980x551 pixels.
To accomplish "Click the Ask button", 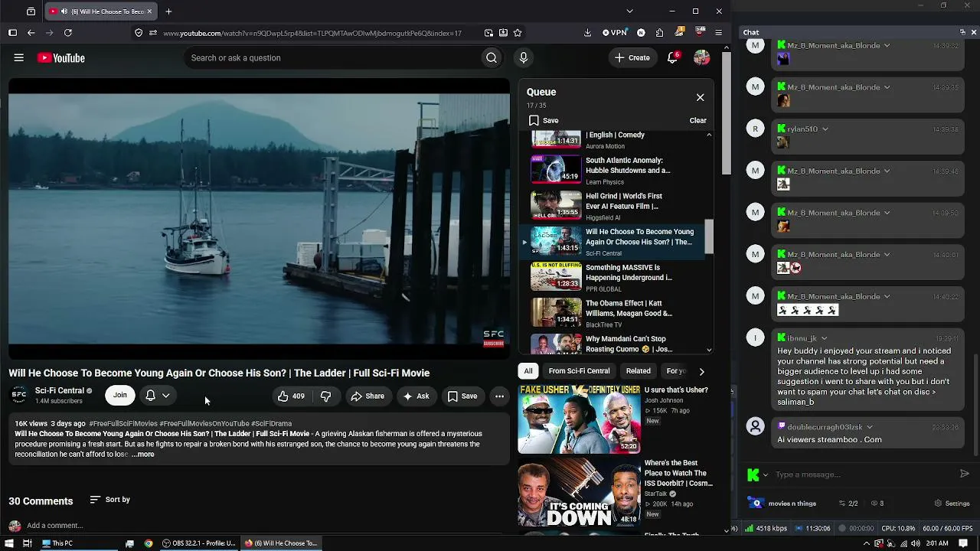I will click(x=416, y=396).
